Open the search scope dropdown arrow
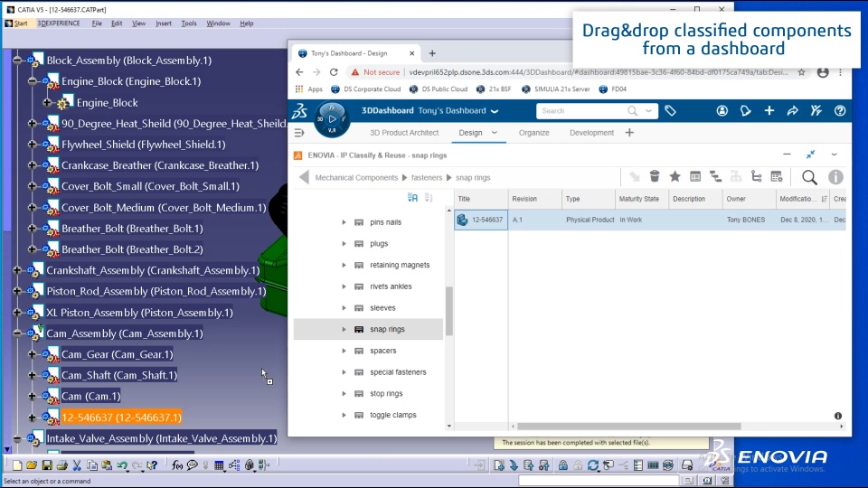This screenshot has width=868, height=488. (x=649, y=110)
